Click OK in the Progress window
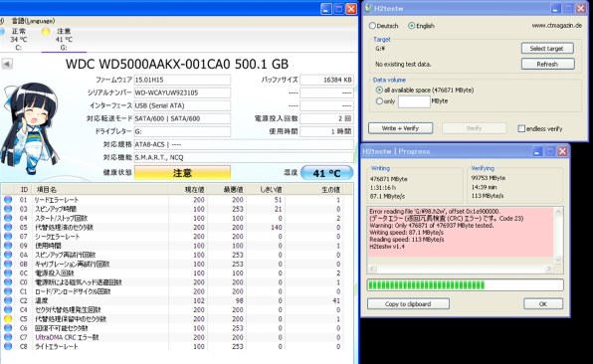The image size is (593, 364). click(x=543, y=304)
